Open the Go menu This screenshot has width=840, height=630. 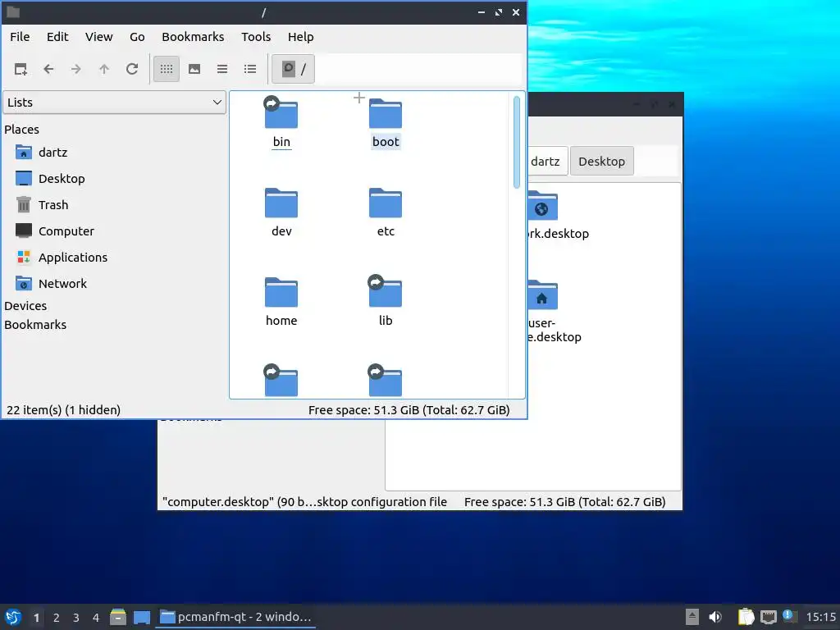(x=137, y=37)
